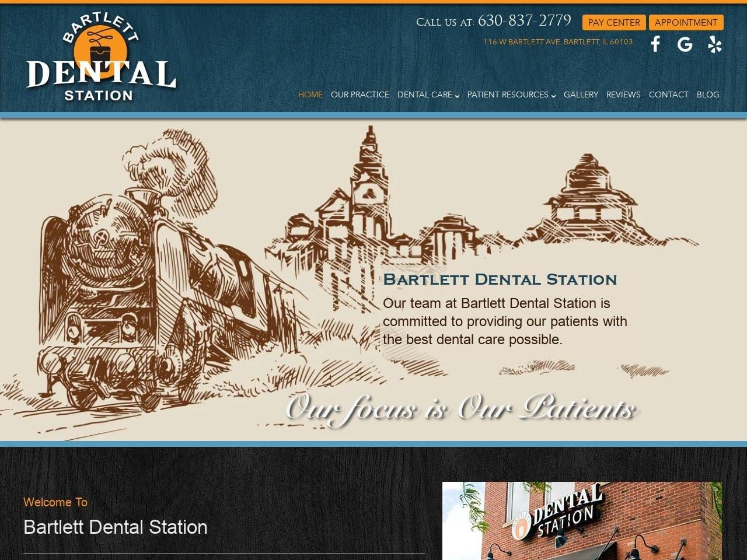Go to the Home menu item

[310, 94]
